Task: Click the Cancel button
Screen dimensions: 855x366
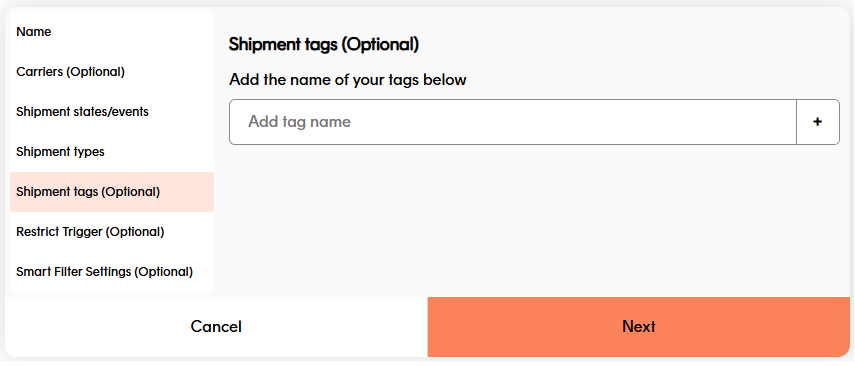Action: tap(216, 327)
